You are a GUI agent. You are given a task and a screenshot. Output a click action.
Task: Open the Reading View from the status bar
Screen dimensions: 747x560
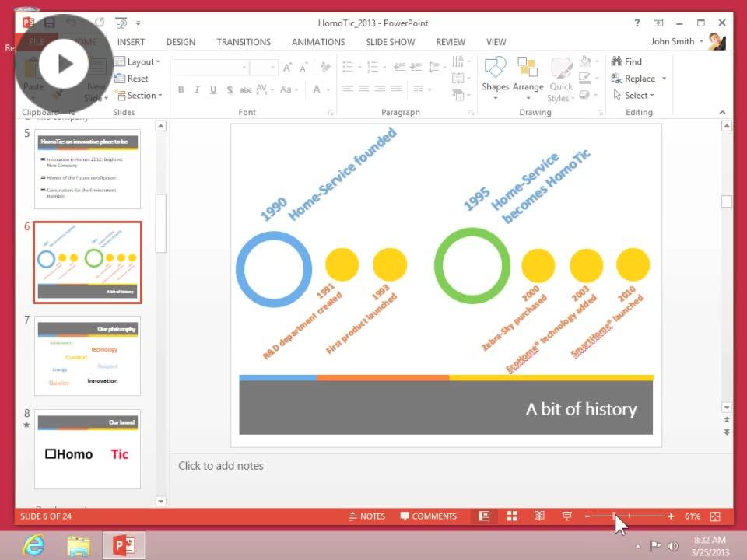pos(540,516)
